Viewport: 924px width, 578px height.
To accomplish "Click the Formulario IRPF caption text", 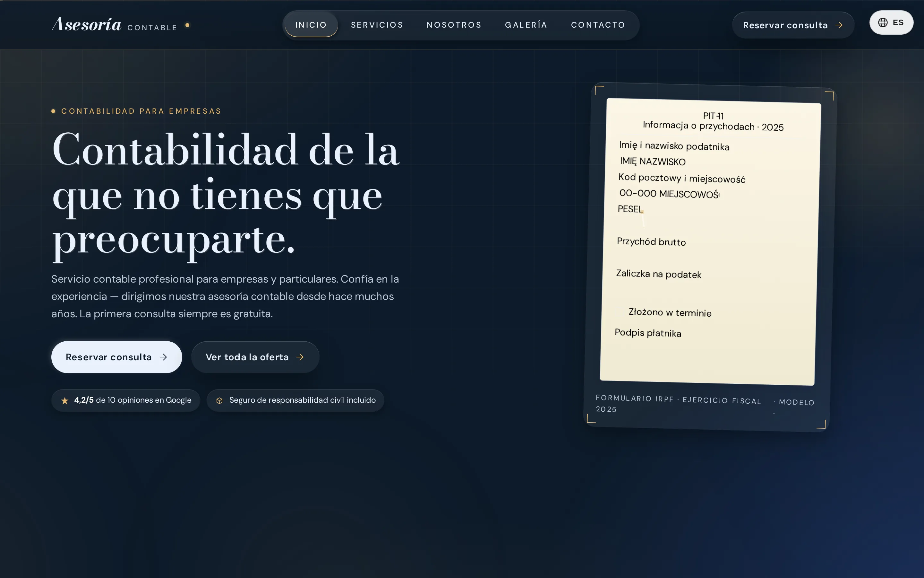I will (679, 404).
